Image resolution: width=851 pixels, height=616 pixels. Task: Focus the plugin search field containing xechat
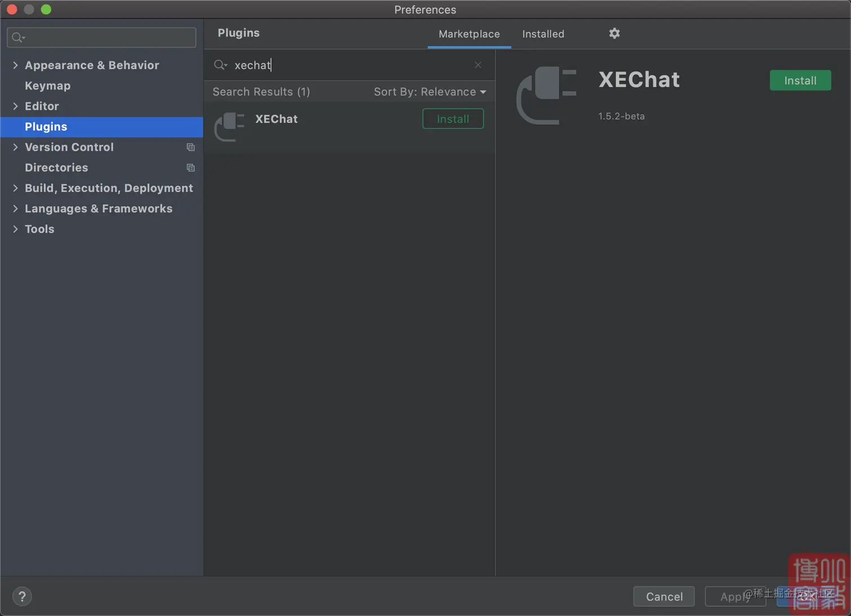point(349,65)
